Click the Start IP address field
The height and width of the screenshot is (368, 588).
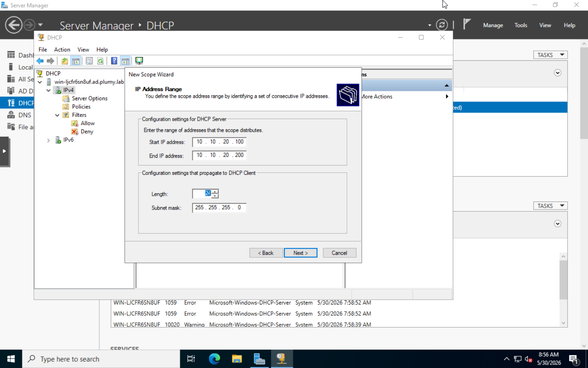pyautogui.click(x=219, y=142)
